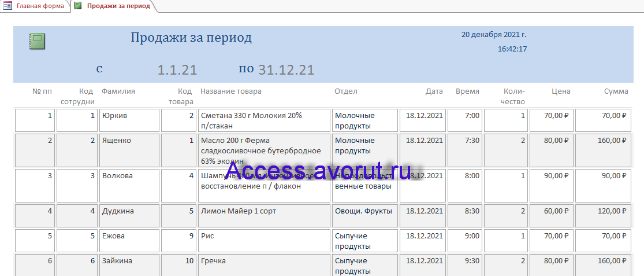Click the Время column header
Viewport: 644px width, 276px height.
click(x=467, y=91)
